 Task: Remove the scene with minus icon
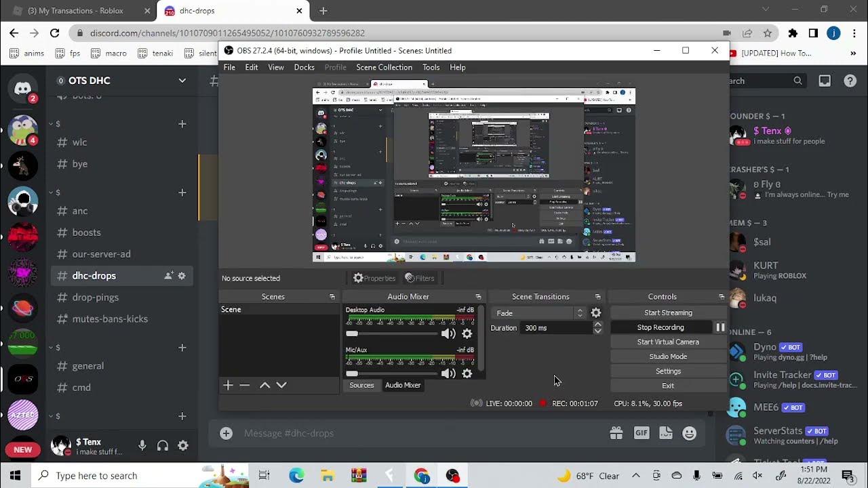(245, 385)
